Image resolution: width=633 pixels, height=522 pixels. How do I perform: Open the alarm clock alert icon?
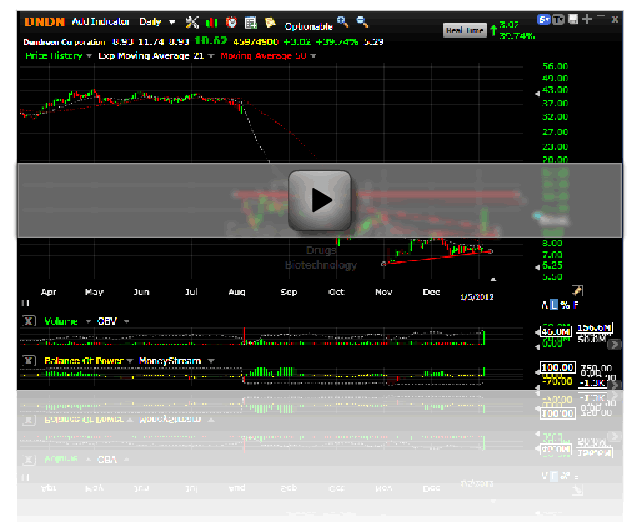(231, 22)
